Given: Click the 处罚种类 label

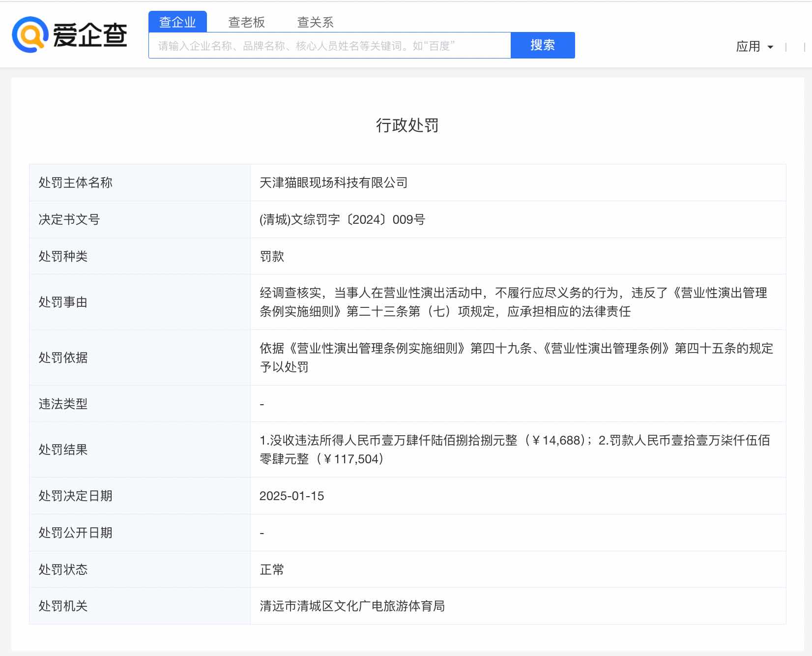Looking at the screenshot, I should pos(63,256).
